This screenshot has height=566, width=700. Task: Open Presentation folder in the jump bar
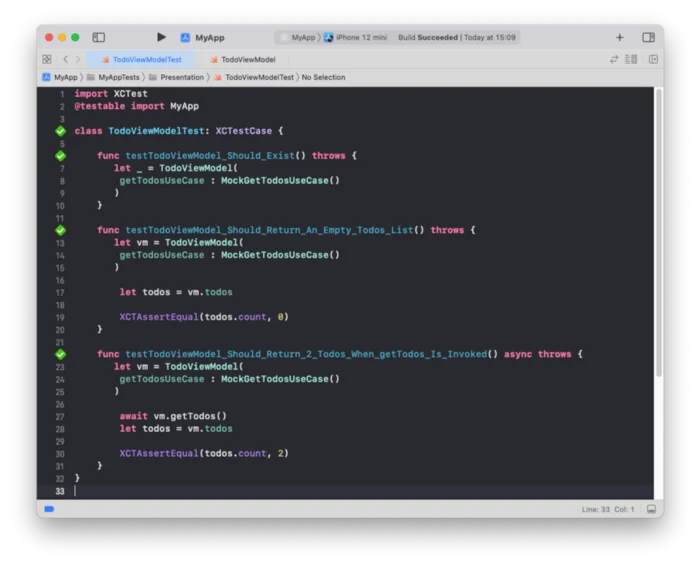pos(176,77)
